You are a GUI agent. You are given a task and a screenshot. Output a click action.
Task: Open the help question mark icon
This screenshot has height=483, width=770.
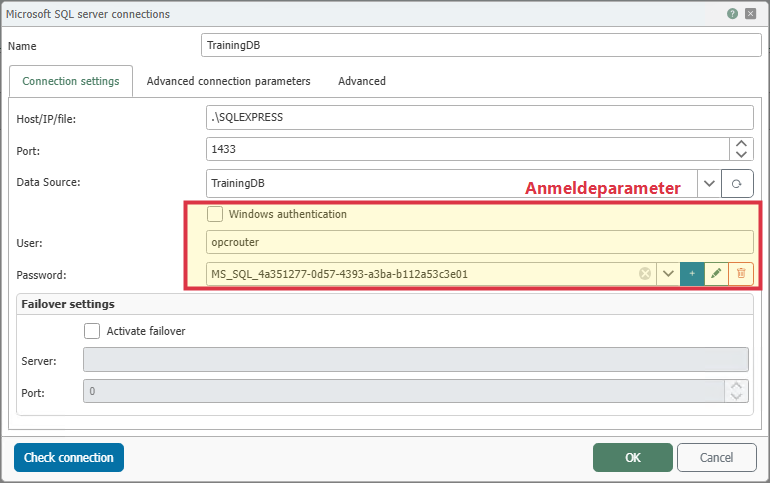(732, 14)
